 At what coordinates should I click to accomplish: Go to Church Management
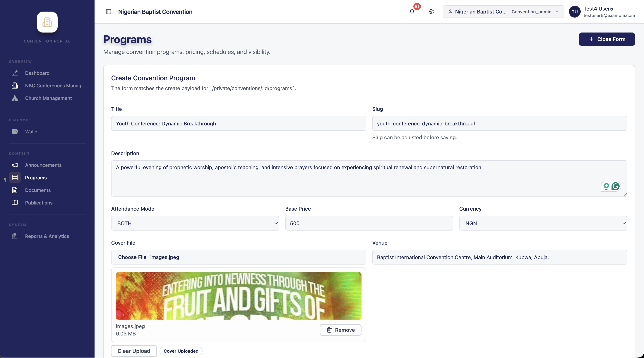pyautogui.click(x=48, y=98)
